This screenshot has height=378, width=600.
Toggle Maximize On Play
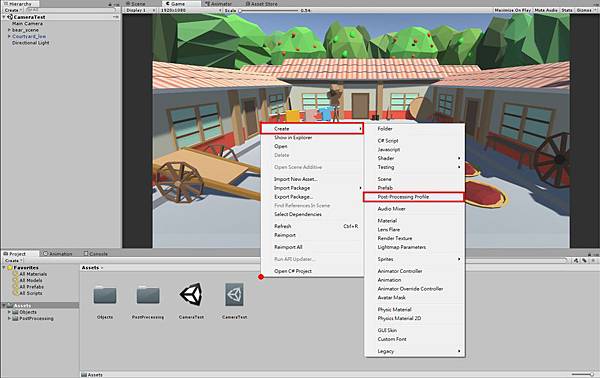point(512,10)
